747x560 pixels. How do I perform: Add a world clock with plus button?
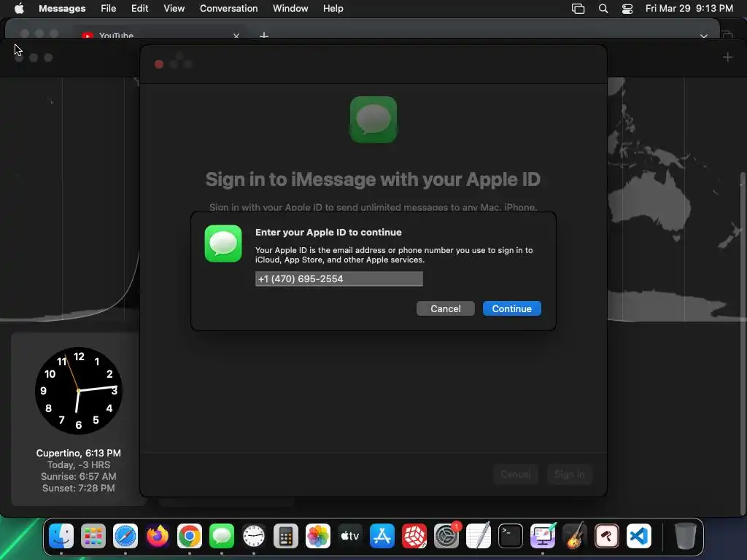coord(727,58)
